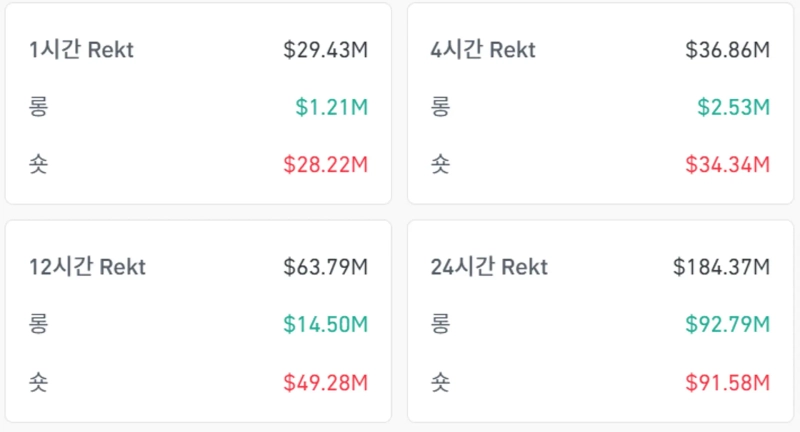Screen dimensions: 800x432
Task: Click the red $49.28M short value
Action: point(325,381)
